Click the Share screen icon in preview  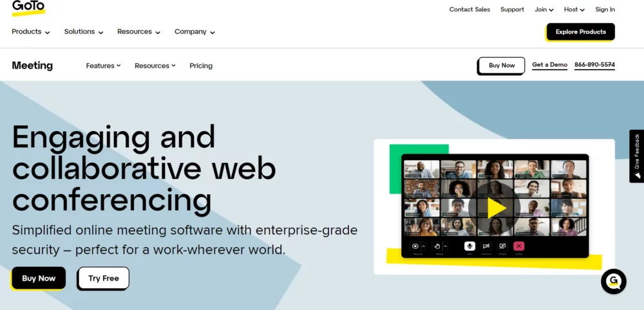(x=502, y=246)
